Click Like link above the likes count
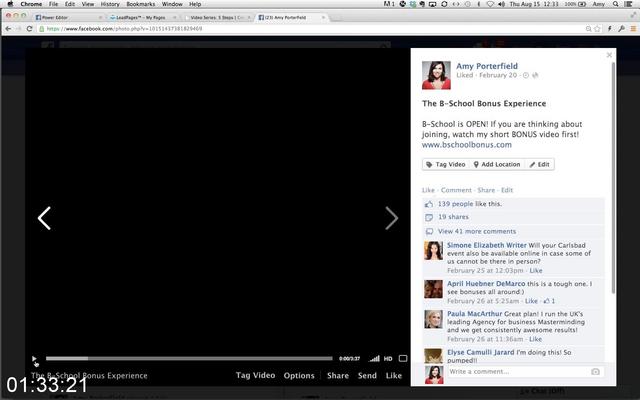The width and height of the screenshot is (640, 400). (x=428, y=190)
